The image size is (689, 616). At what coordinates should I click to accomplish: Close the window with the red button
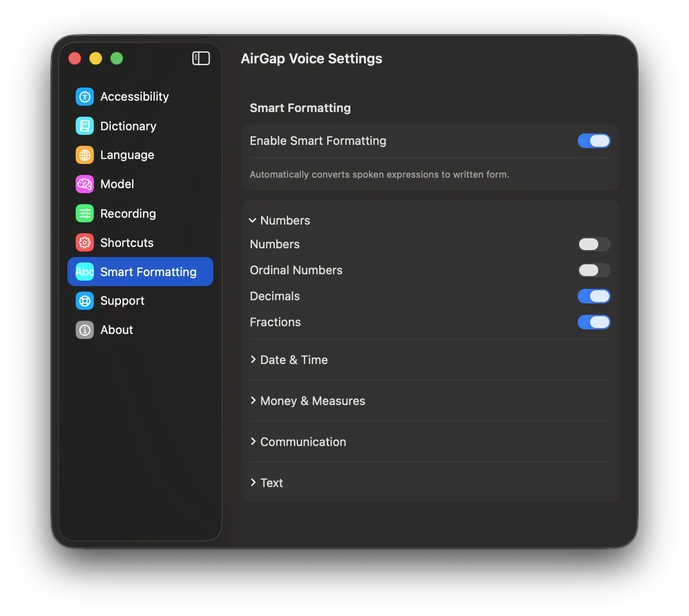click(x=75, y=58)
